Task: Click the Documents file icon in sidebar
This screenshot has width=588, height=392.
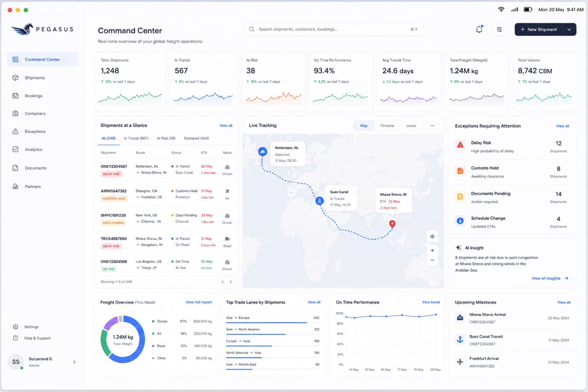Action: (x=15, y=168)
